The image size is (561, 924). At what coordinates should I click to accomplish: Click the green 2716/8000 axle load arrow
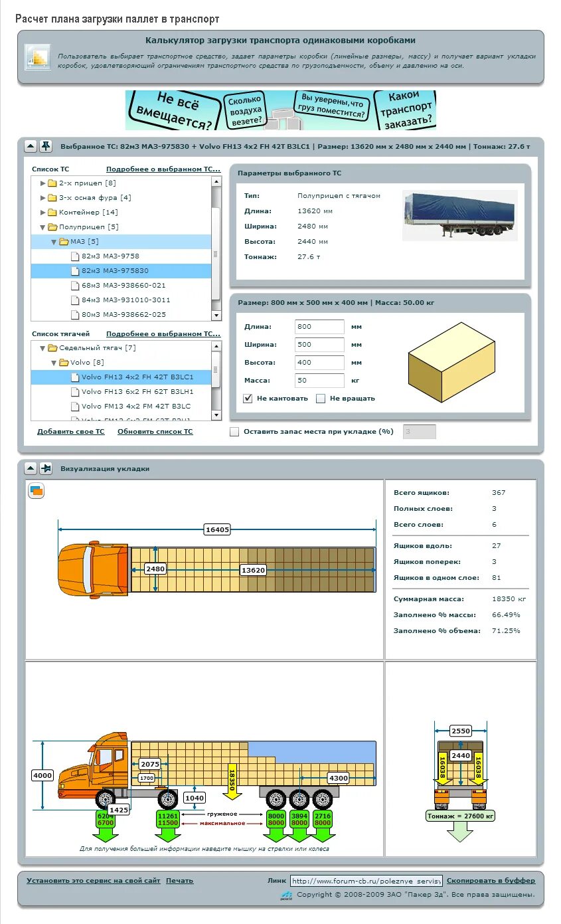323,824
